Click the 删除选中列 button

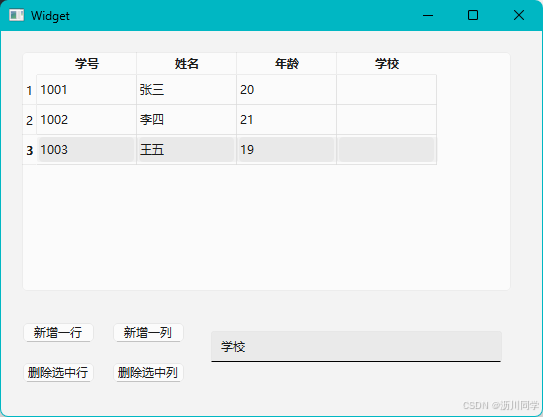(x=148, y=373)
